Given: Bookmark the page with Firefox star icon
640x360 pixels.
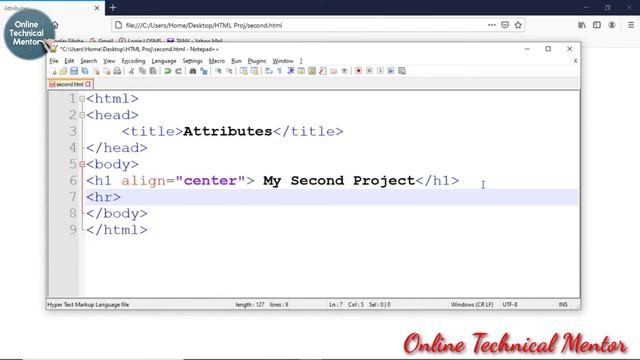Looking at the screenshot, I should (518, 25).
